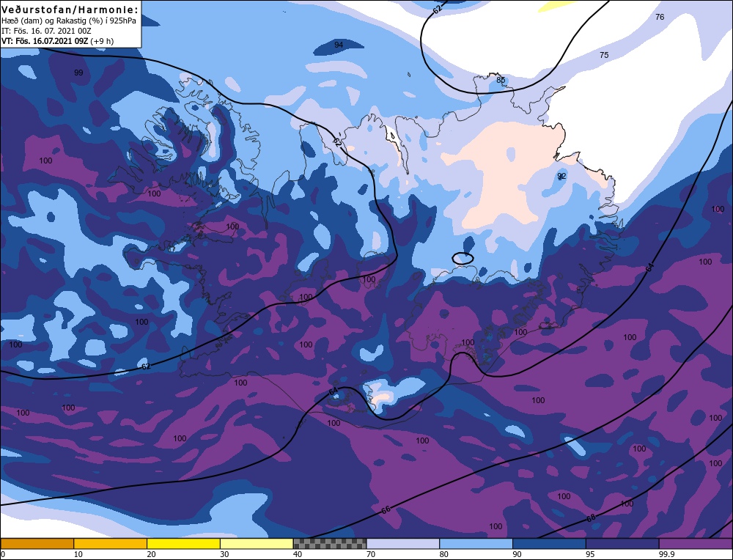
Task: Click the '99' humidity value label
Action: [x=78, y=73]
